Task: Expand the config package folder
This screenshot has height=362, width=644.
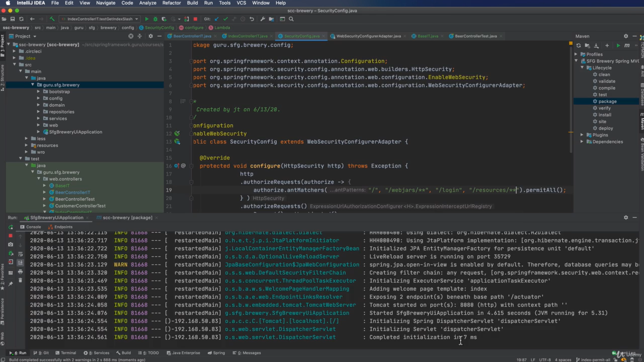Action: [x=39, y=99]
